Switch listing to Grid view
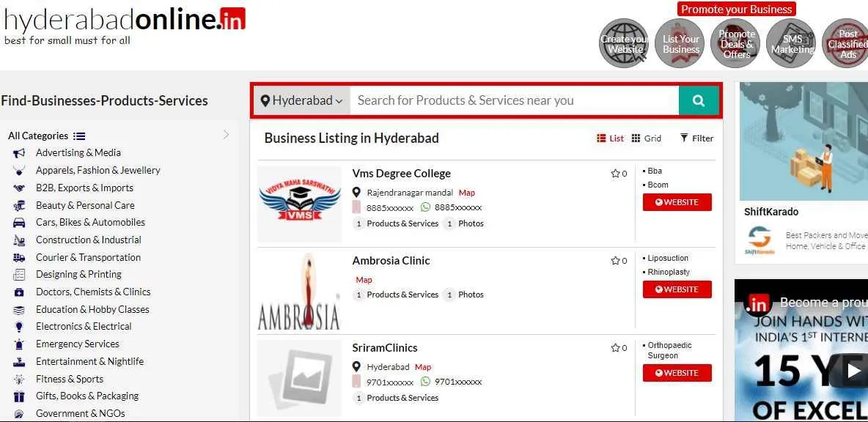Image resolution: width=868 pixels, height=422 pixels. click(x=647, y=138)
